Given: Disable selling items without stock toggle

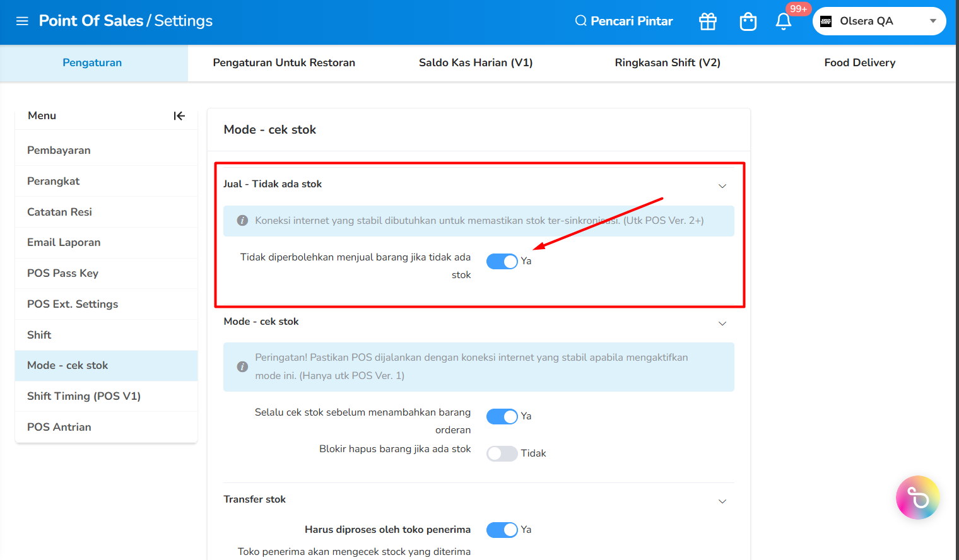Looking at the screenshot, I should point(502,261).
